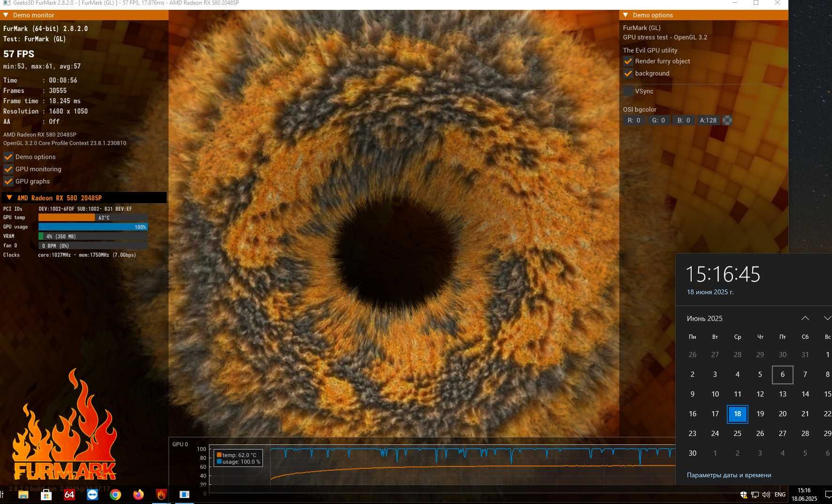The height and width of the screenshot is (504, 832).
Task: Click FurMark title bar app icon
Action: coord(7,3)
